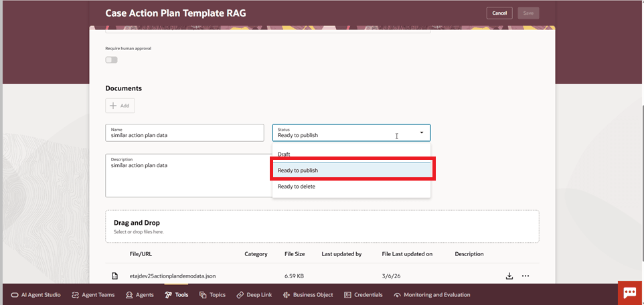The height and width of the screenshot is (305, 644).
Task: Choose Ready to delete option
Action: (351, 187)
